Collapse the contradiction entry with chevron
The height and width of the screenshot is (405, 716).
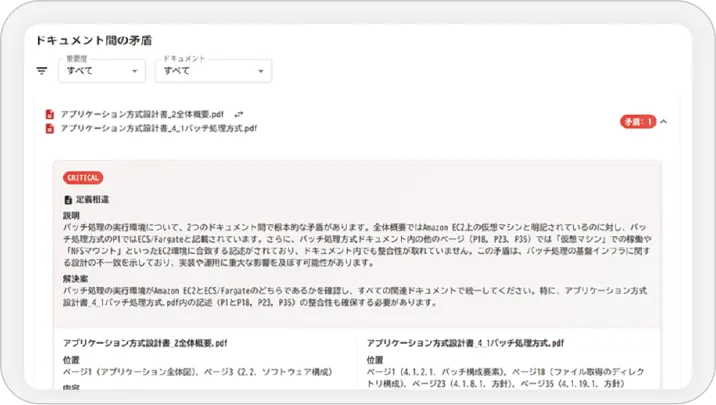click(664, 121)
